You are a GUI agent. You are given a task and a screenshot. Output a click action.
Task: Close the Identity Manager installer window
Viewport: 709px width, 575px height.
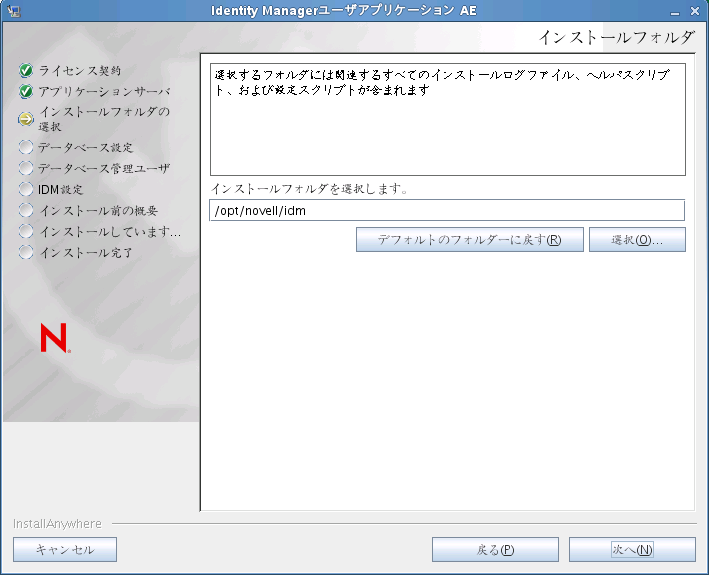695,11
